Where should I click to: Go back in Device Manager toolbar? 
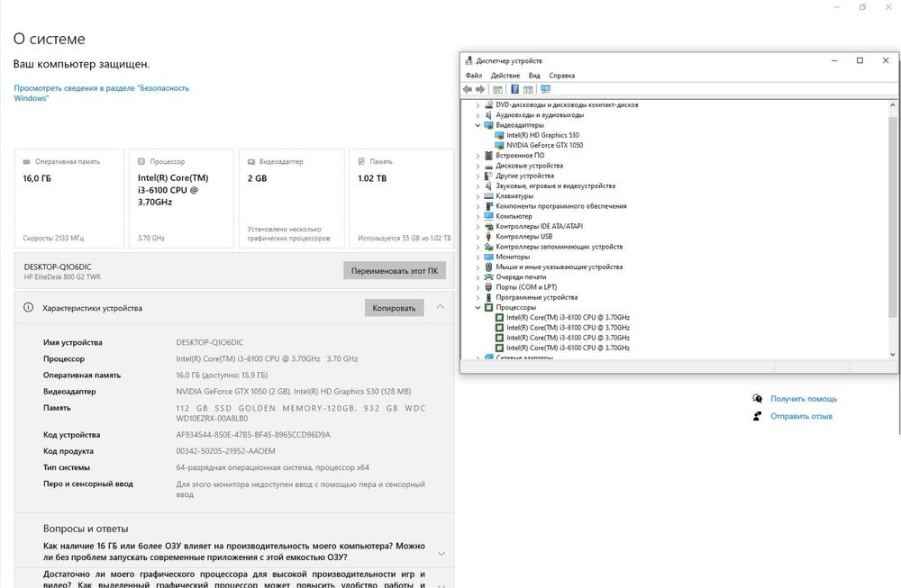(467, 89)
